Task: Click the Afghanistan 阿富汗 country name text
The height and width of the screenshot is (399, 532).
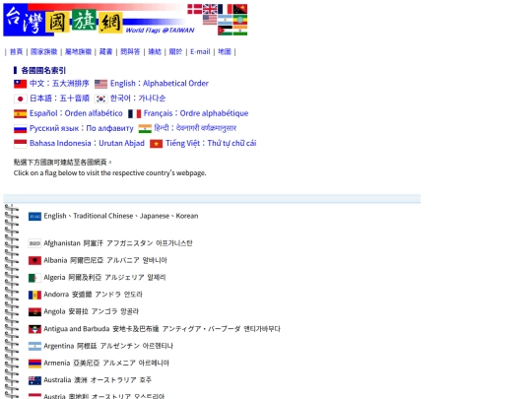Action: coord(118,243)
